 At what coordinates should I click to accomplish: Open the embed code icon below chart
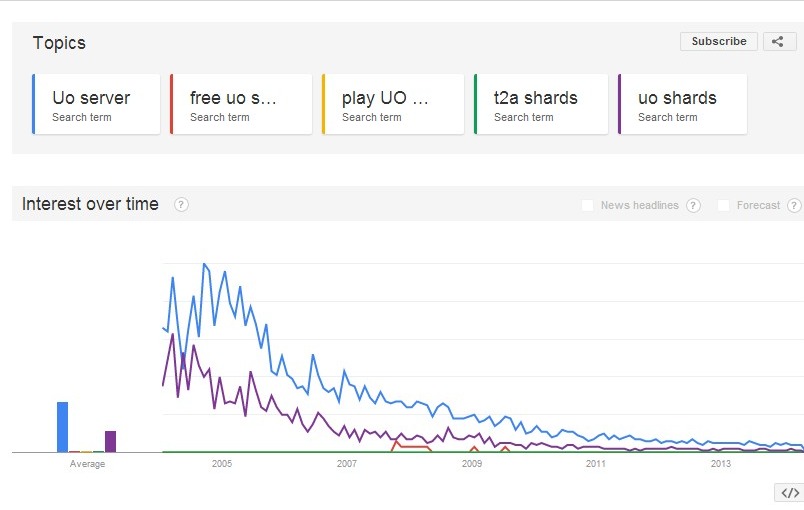coord(789,493)
